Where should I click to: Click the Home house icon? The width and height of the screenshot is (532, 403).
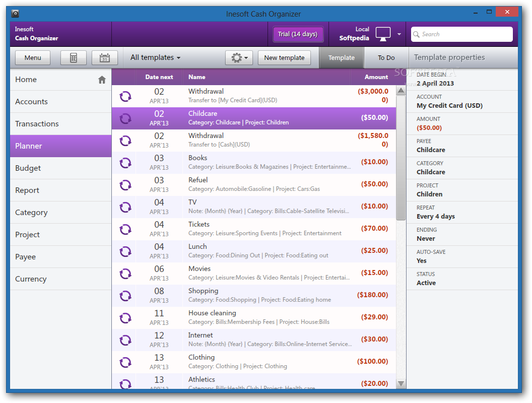102,80
